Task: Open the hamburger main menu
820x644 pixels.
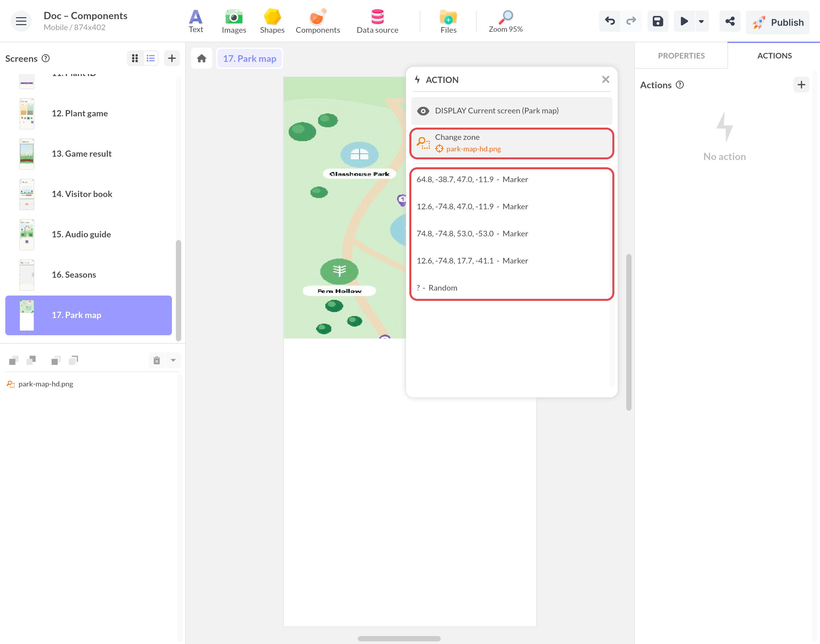Action: coord(21,21)
